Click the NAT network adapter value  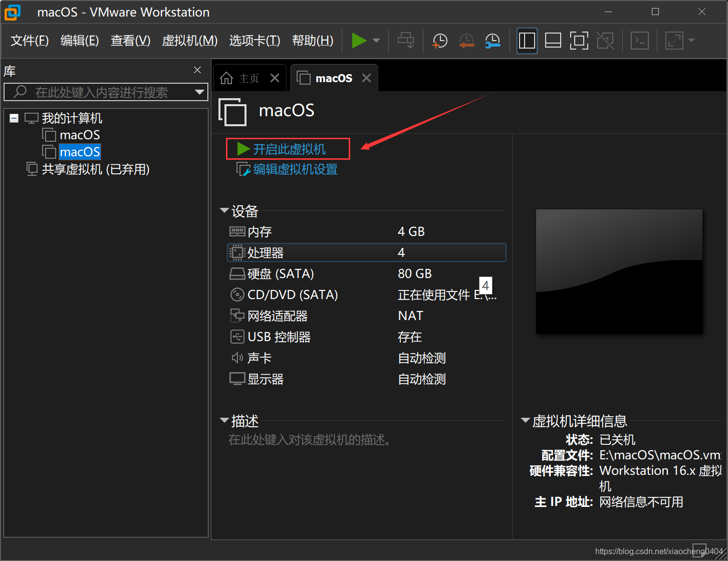point(411,316)
